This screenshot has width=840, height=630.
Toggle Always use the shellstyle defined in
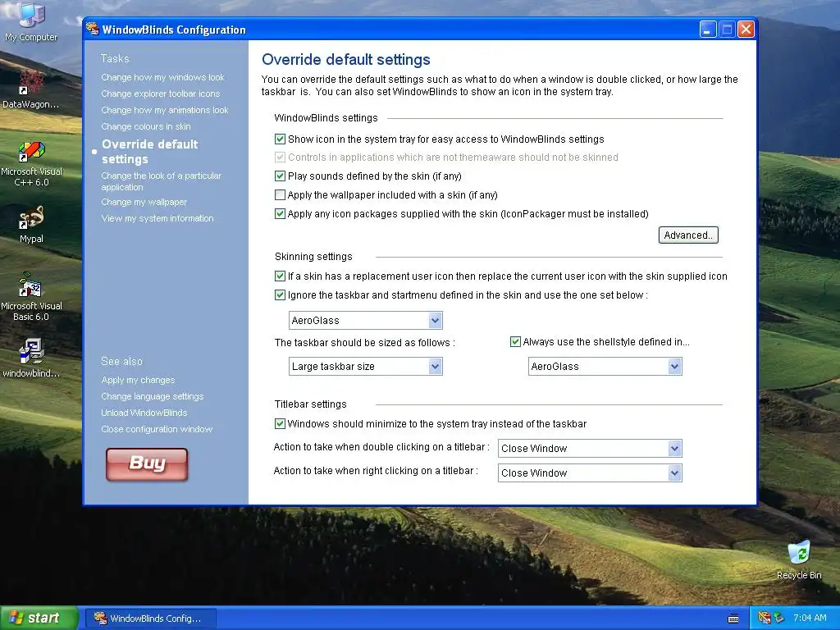click(515, 342)
